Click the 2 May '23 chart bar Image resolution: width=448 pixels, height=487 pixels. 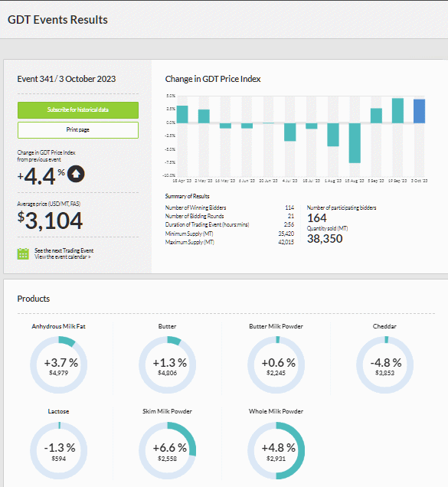[204, 116]
